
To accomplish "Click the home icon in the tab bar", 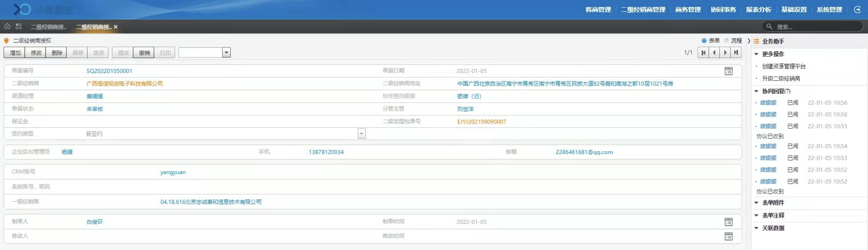I will click(x=7, y=26).
